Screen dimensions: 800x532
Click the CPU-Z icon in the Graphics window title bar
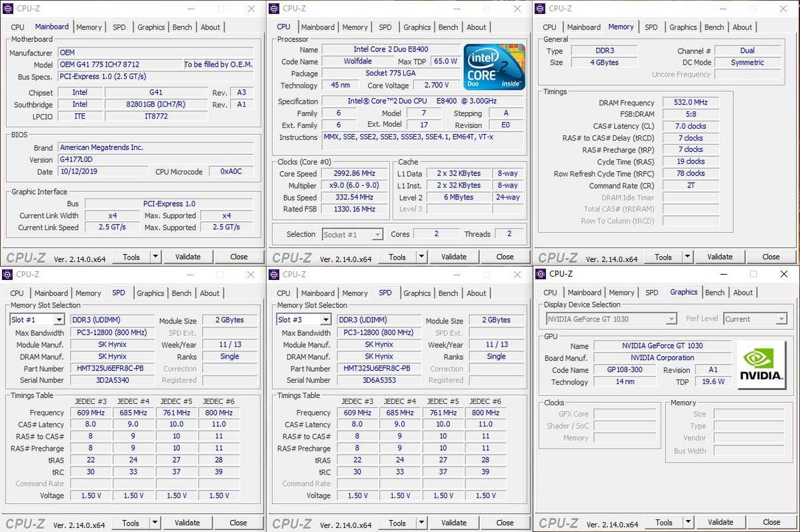point(541,274)
